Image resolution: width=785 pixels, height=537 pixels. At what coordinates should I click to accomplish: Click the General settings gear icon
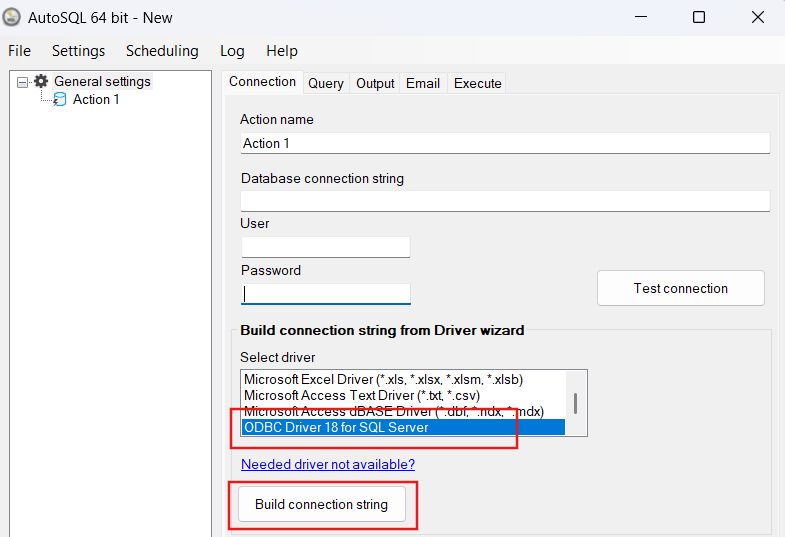pos(41,81)
